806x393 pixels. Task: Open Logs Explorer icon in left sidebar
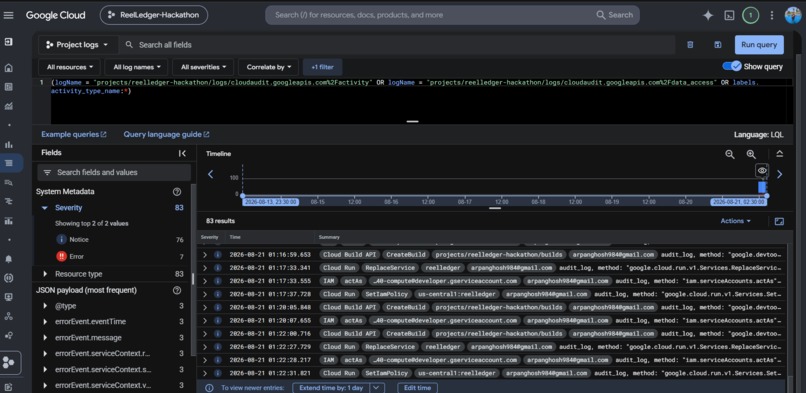pyautogui.click(x=8, y=163)
